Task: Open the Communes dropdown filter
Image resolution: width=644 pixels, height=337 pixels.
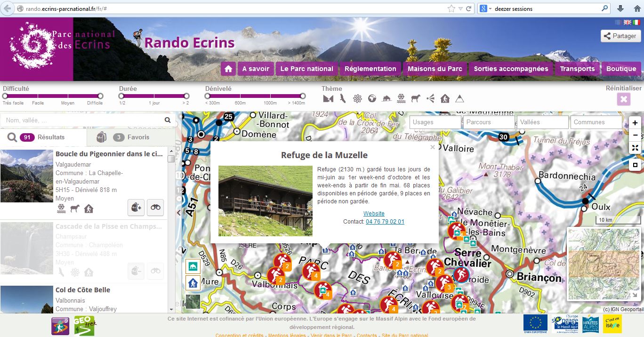Action: tap(596, 122)
